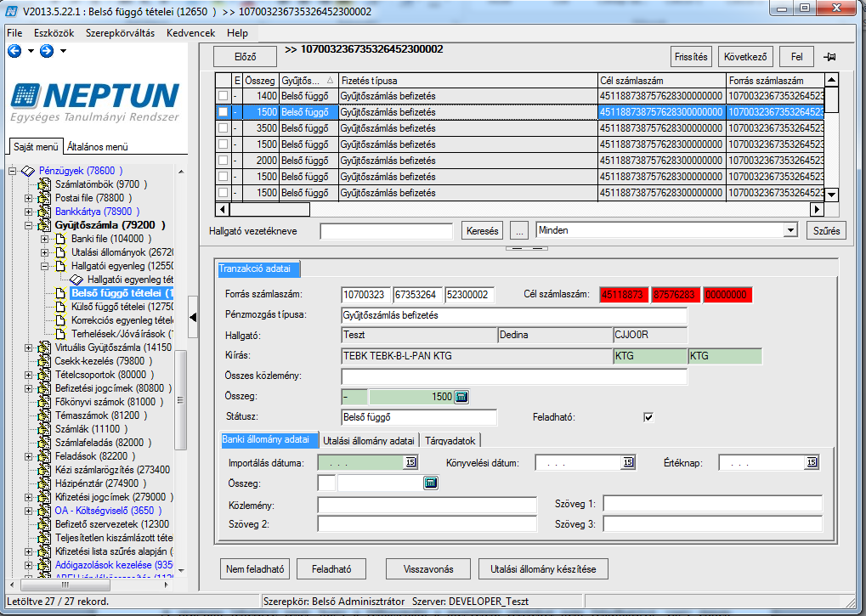Expand the Postai file (78800) node
Viewport: 866px width, 616px height.
tap(28, 198)
